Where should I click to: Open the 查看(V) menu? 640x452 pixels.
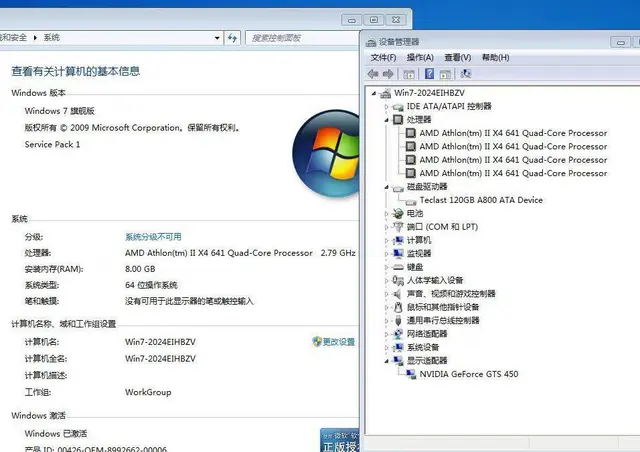coord(458,58)
